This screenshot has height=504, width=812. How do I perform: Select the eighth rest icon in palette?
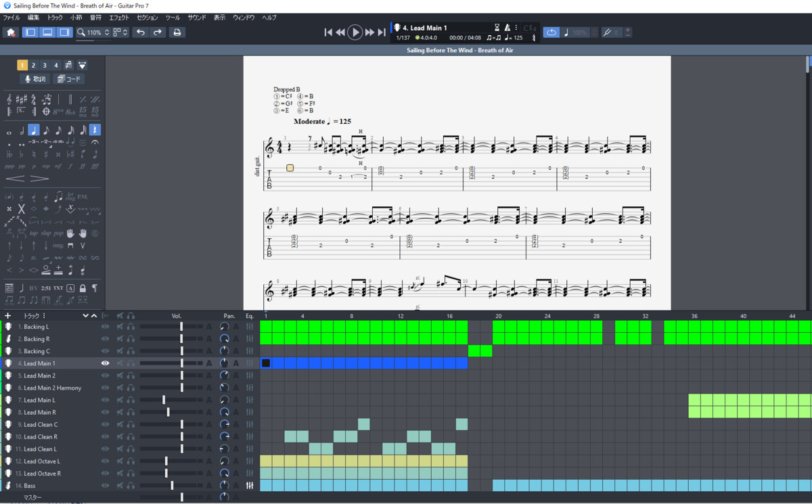coord(95,130)
